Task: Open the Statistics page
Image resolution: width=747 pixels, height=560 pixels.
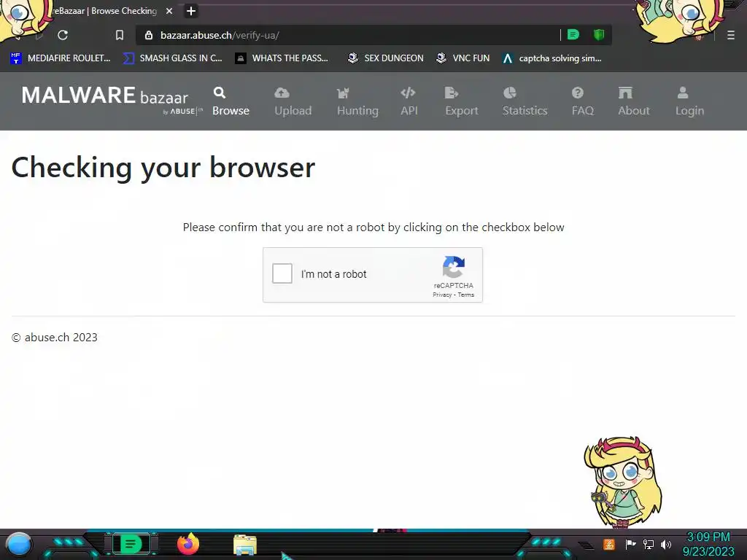Action: (x=525, y=101)
